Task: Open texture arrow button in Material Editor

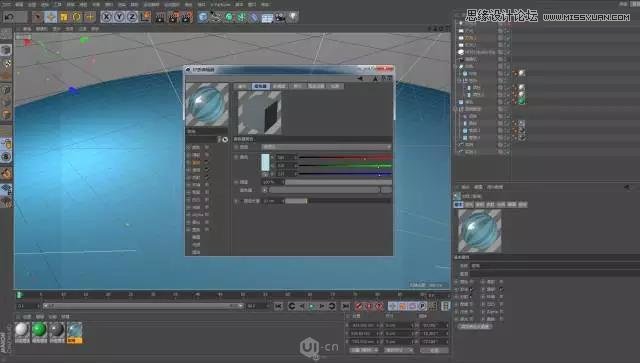Action: point(265,190)
